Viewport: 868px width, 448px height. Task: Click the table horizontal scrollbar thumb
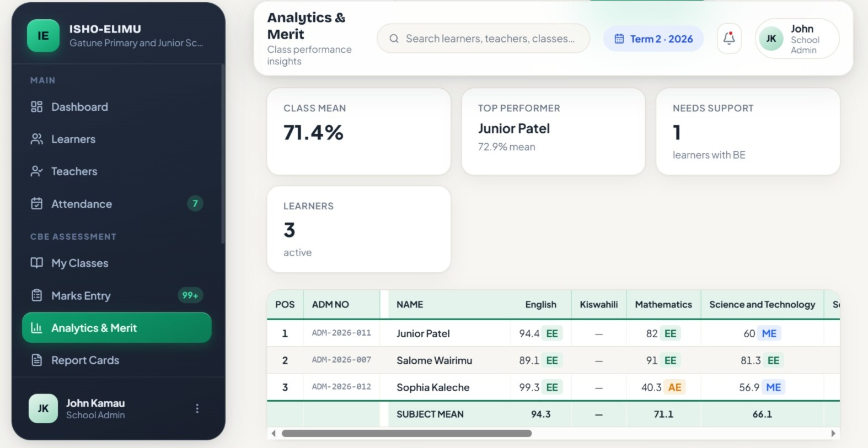click(407, 434)
